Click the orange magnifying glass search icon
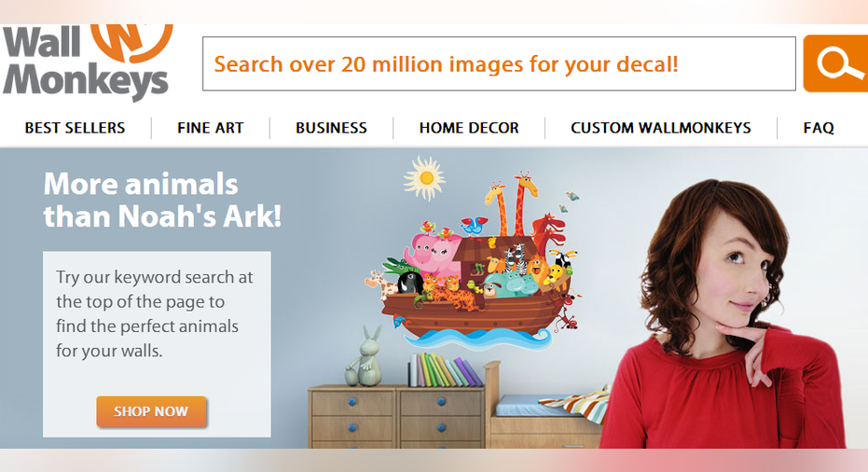868x472 pixels. pos(836,63)
